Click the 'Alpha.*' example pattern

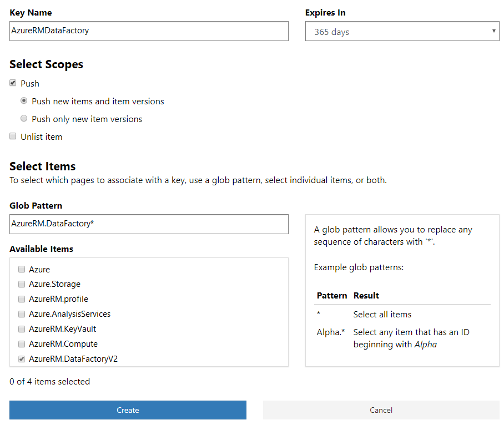coord(331,332)
